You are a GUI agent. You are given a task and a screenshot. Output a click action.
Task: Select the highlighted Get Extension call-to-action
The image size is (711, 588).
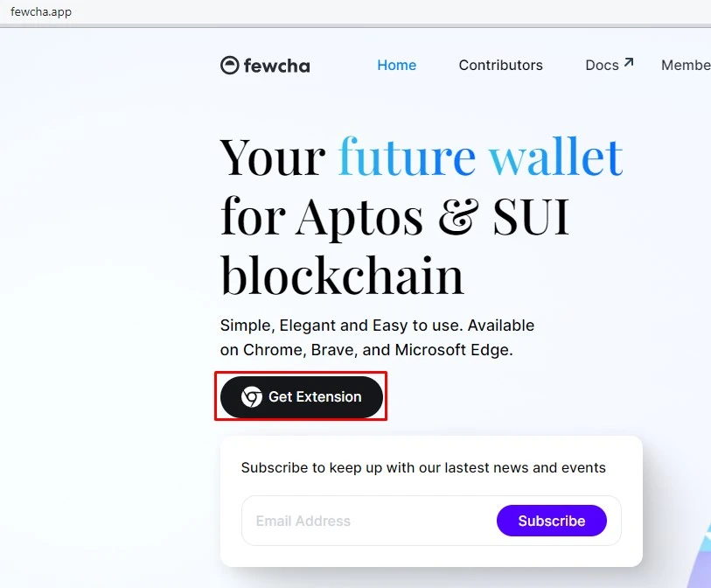click(x=301, y=396)
